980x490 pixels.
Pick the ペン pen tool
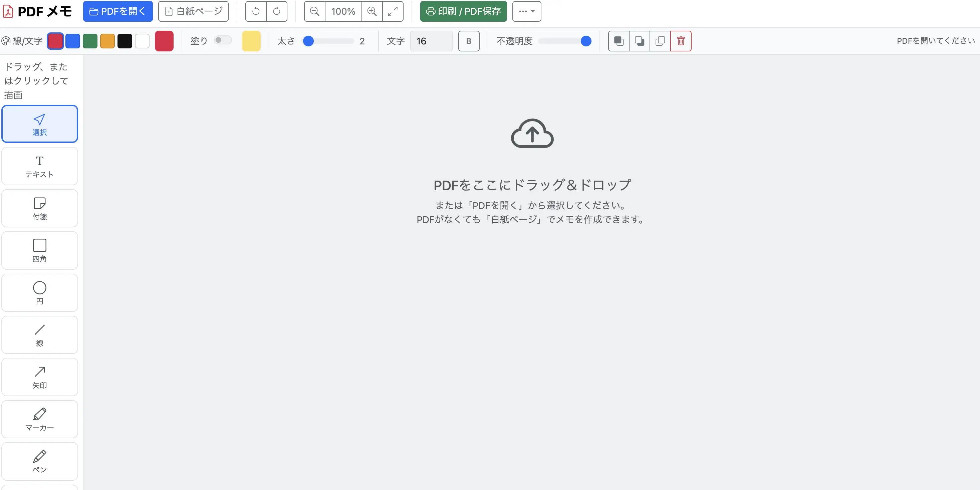point(40,462)
